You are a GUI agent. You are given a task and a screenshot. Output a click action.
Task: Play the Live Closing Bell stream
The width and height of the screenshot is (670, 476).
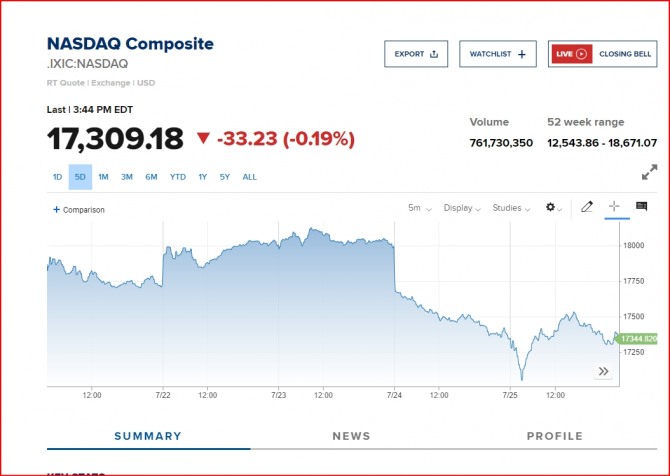(x=581, y=54)
